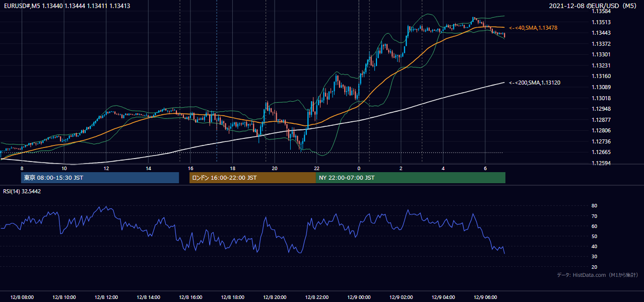Screen dimensions: 644x302
Task: Click hour tick 14 under the candlestick chart
Action: click(x=148, y=168)
